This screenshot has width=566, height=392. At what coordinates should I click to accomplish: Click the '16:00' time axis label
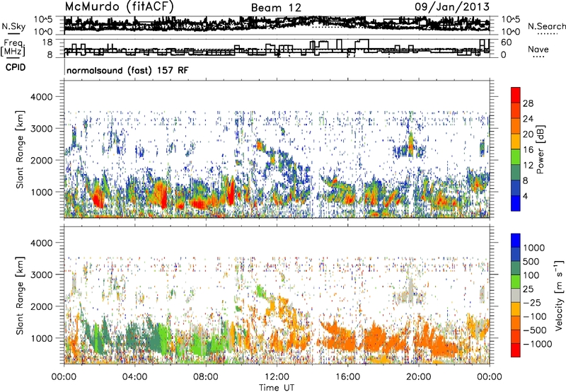[x=347, y=377]
